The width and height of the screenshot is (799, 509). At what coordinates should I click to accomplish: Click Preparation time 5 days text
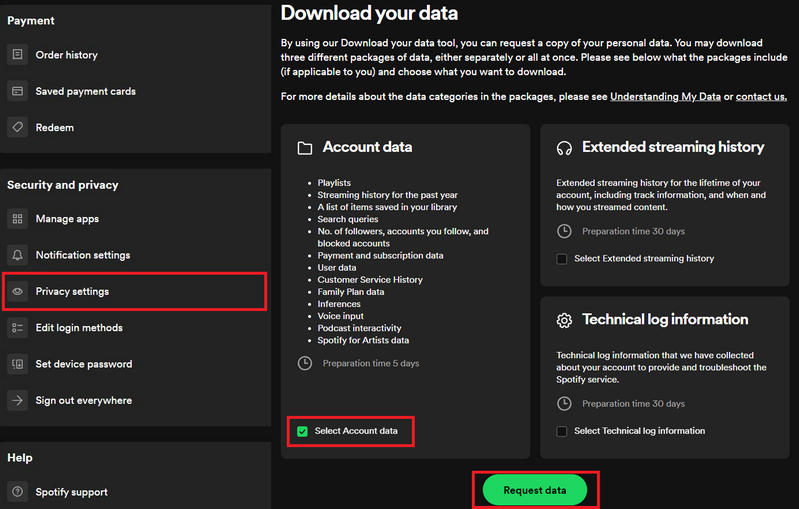pyautogui.click(x=370, y=363)
